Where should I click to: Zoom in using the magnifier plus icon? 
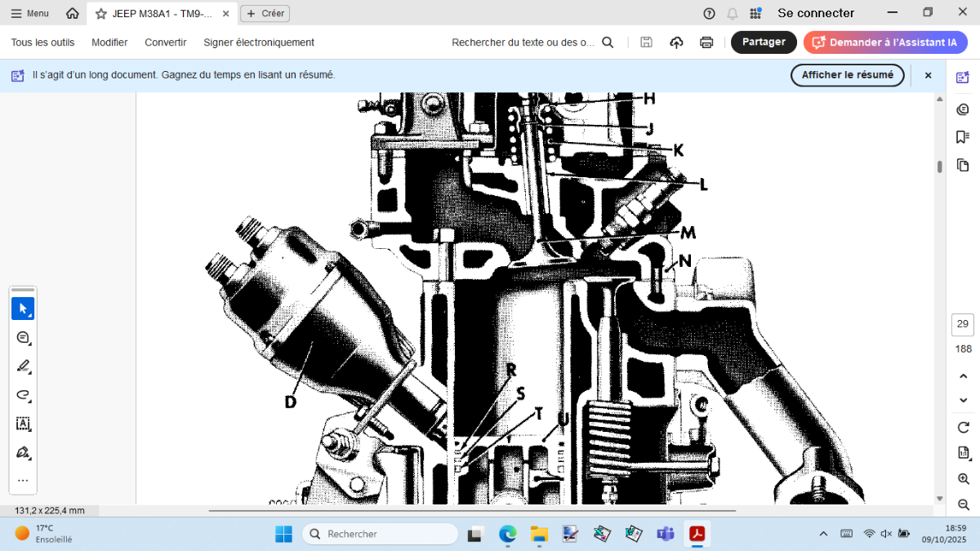coord(962,479)
